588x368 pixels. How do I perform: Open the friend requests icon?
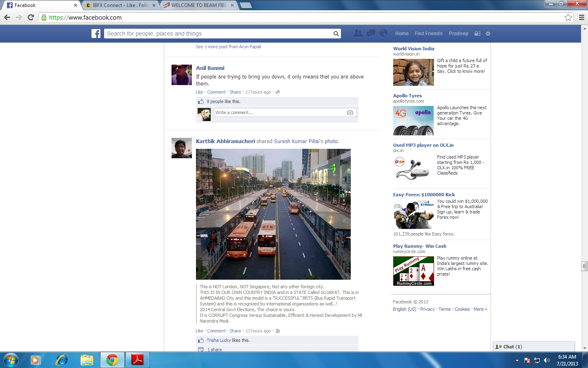[358, 34]
